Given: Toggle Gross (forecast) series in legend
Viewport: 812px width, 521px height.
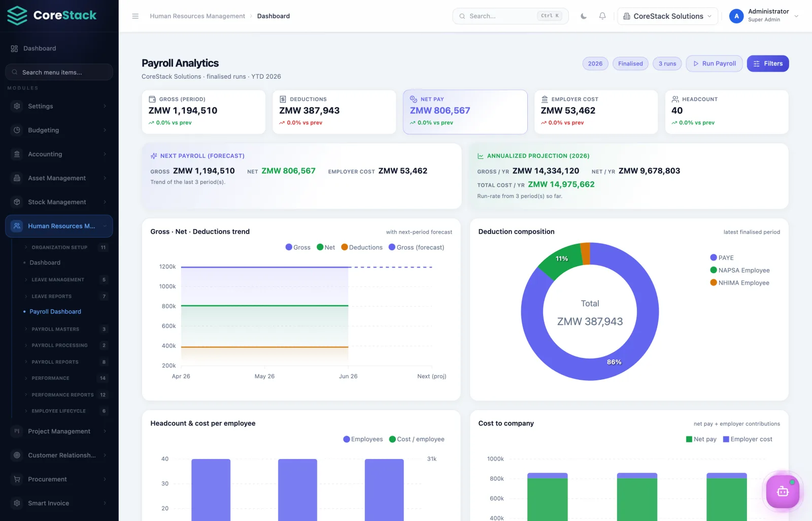Looking at the screenshot, I should (x=416, y=247).
